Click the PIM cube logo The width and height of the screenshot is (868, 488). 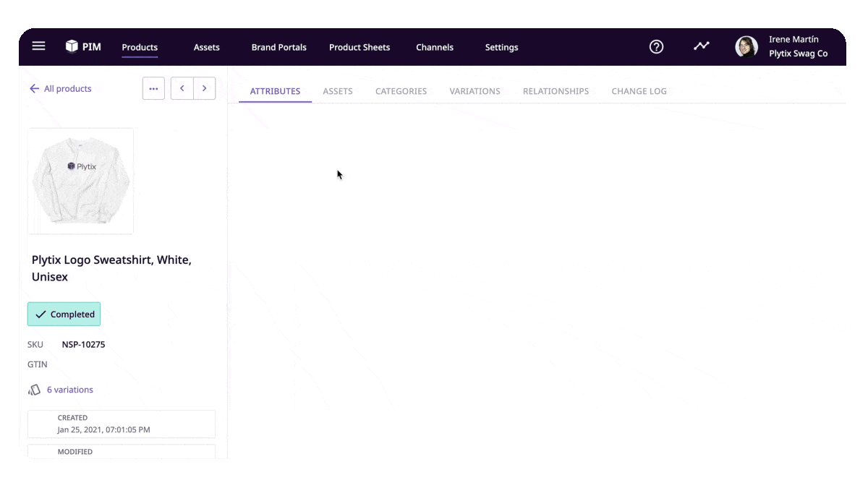coord(72,46)
